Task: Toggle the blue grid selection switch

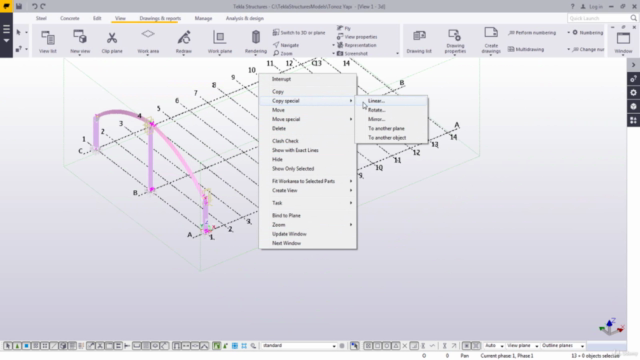Action: pyautogui.click(x=235, y=346)
